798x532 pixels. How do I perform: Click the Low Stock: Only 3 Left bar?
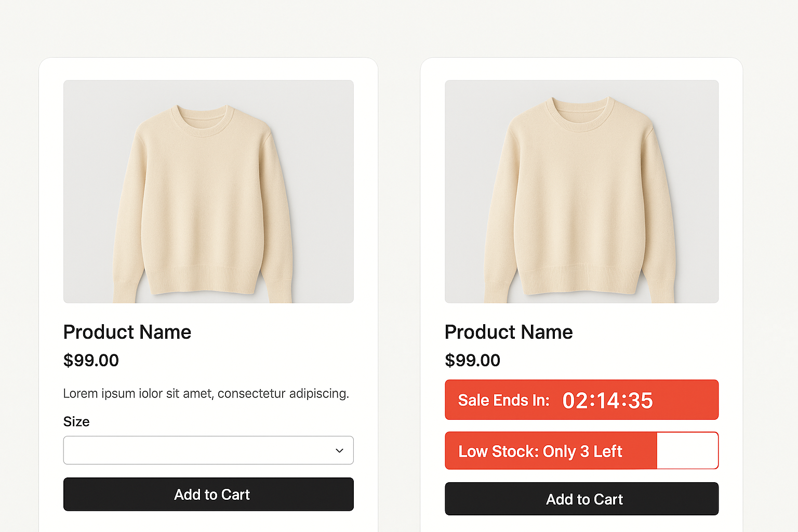point(551,451)
